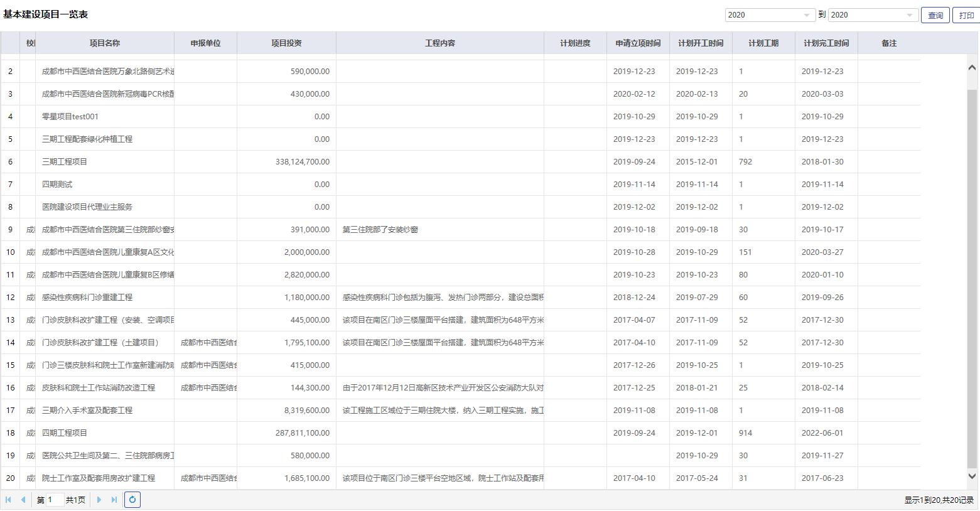Click the 计划完工时间 column header
The height and width of the screenshot is (511, 980).
coord(826,43)
